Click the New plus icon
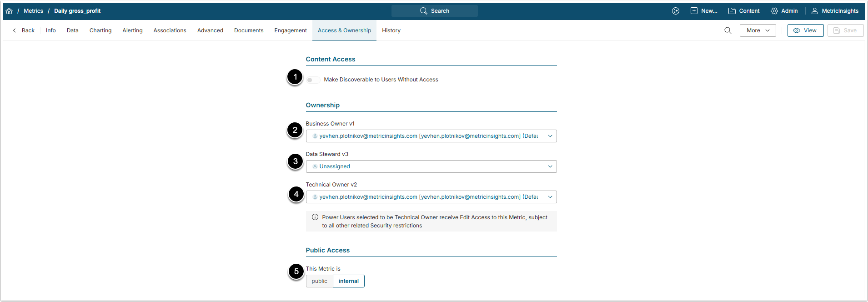 pos(694,11)
